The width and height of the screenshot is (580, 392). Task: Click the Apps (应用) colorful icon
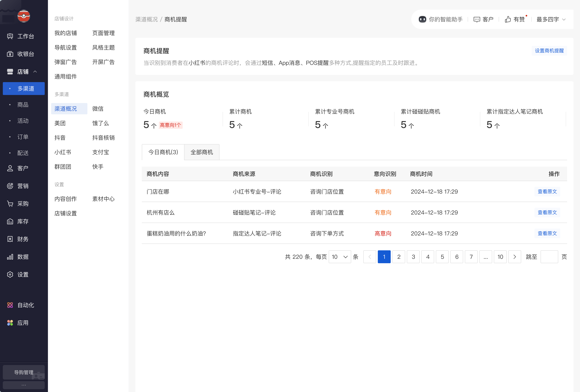point(10,323)
